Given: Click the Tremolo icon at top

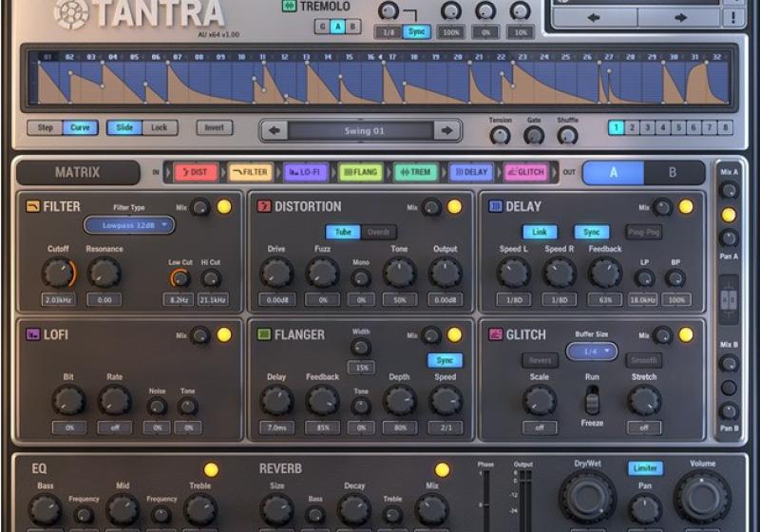Looking at the screenshot, I should tap(290, 6).
